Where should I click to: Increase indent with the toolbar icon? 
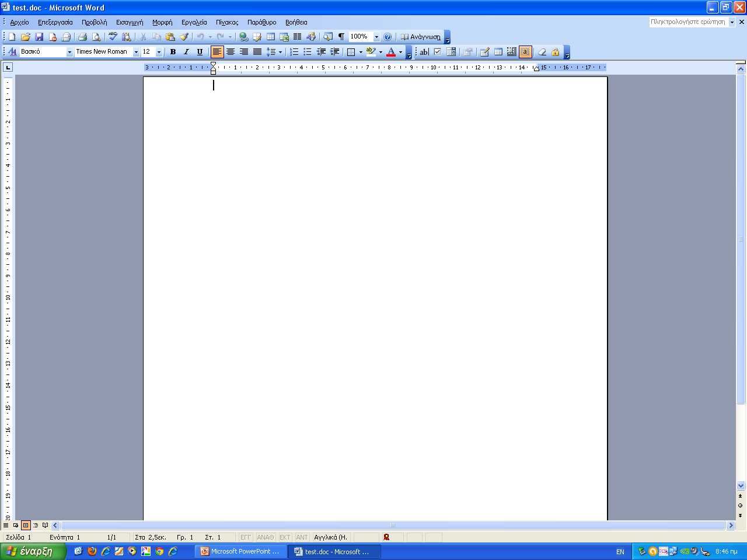point(335,52)
